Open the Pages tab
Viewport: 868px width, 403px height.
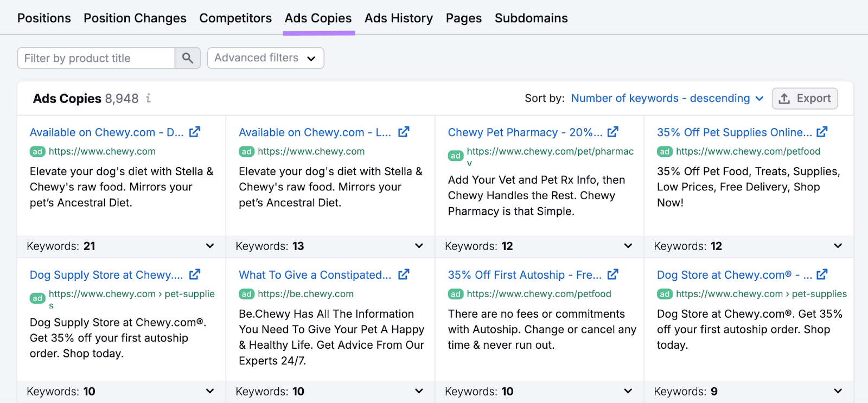pyautogui.click(x=464, y=18)
